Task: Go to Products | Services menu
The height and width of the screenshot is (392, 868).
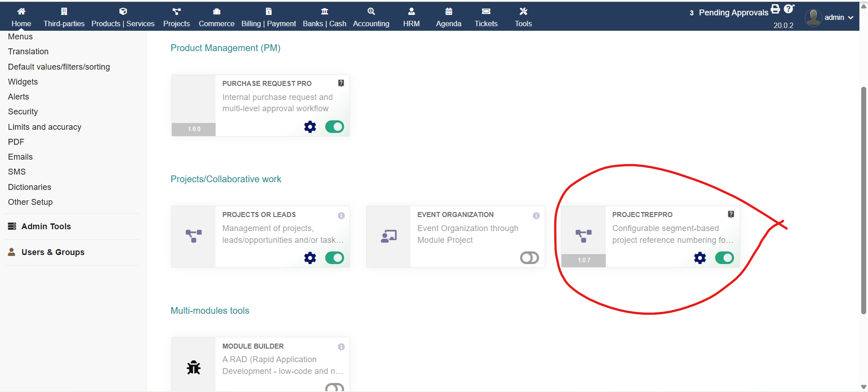Action: [123, 17]
